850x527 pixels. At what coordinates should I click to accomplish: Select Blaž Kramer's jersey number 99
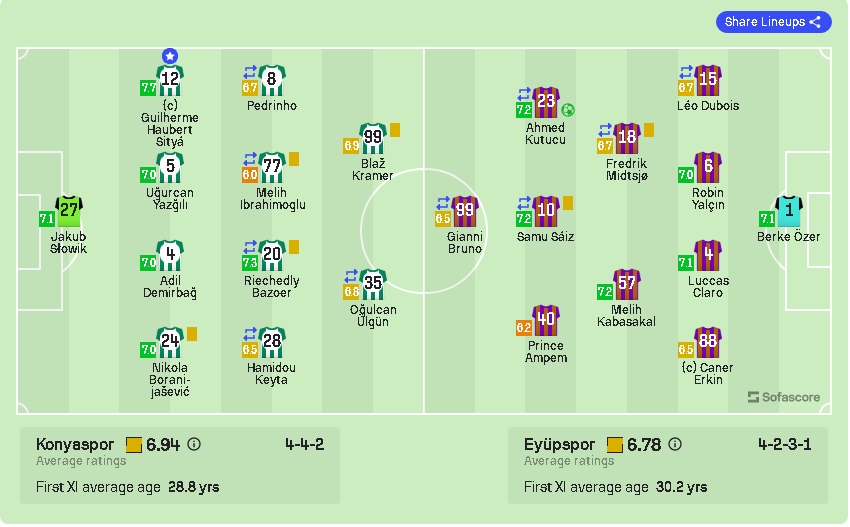point(373,137)
